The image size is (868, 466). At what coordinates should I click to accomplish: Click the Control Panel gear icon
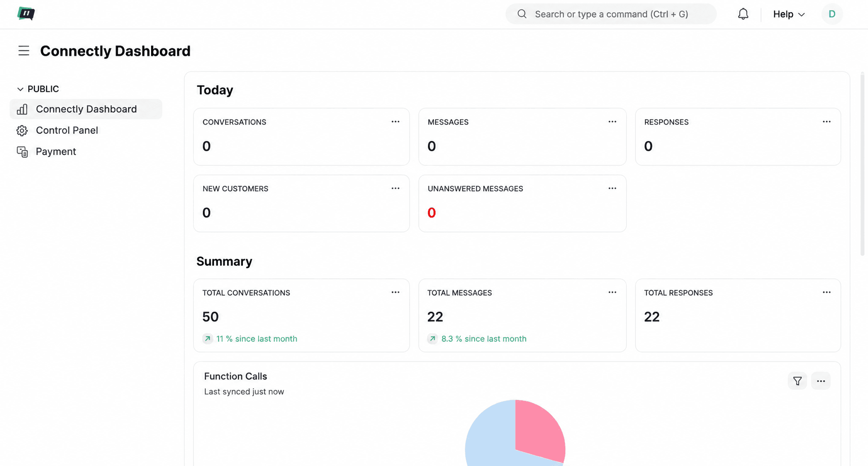pos(22,131)
